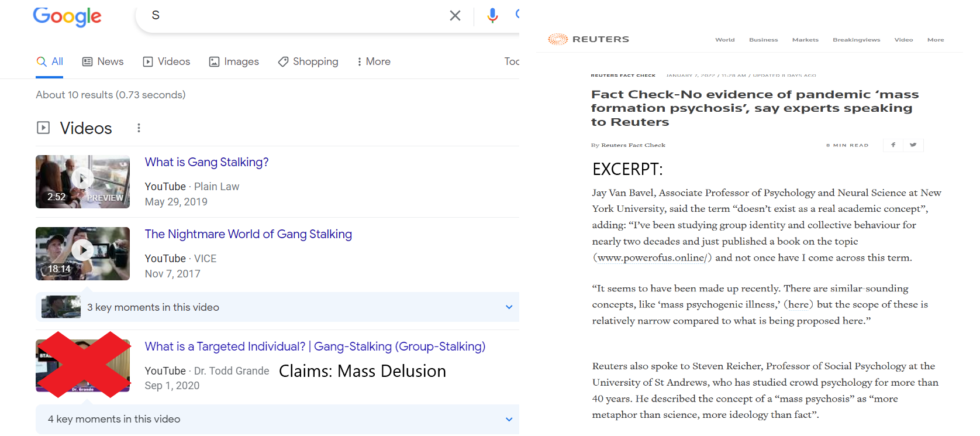
Task: Expand 4 key moments in this video
Action: click(x=277, y=419)
